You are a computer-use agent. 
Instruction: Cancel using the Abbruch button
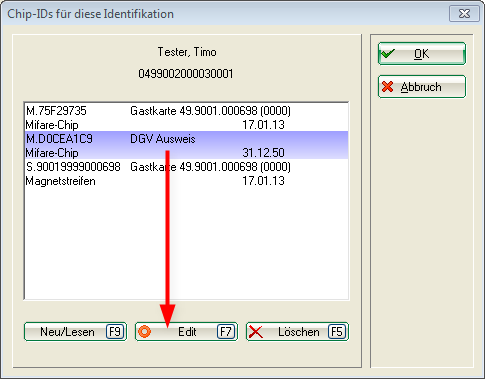pos(422,87)
